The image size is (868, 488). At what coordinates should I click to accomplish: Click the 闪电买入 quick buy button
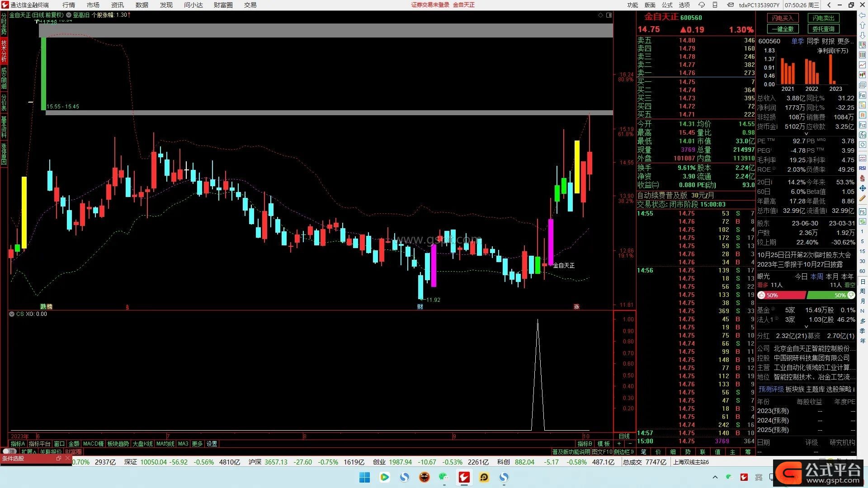(x=783, y=18)
